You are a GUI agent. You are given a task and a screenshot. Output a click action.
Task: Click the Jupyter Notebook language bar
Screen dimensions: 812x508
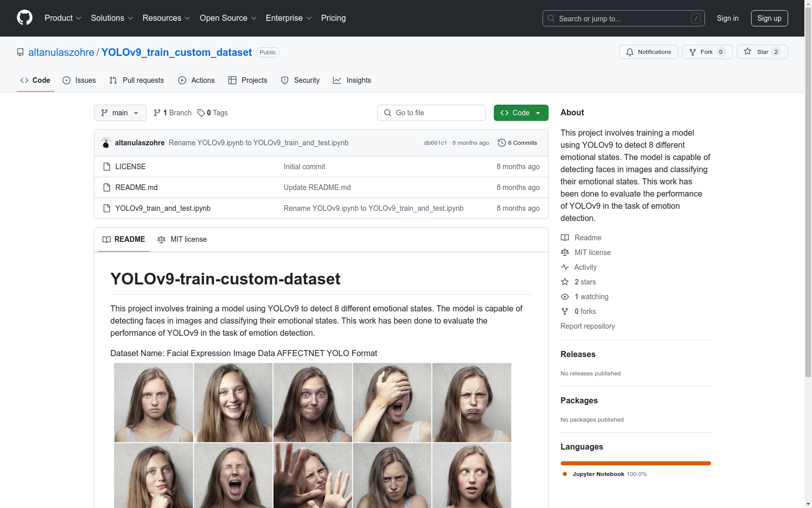coord(635,463)
